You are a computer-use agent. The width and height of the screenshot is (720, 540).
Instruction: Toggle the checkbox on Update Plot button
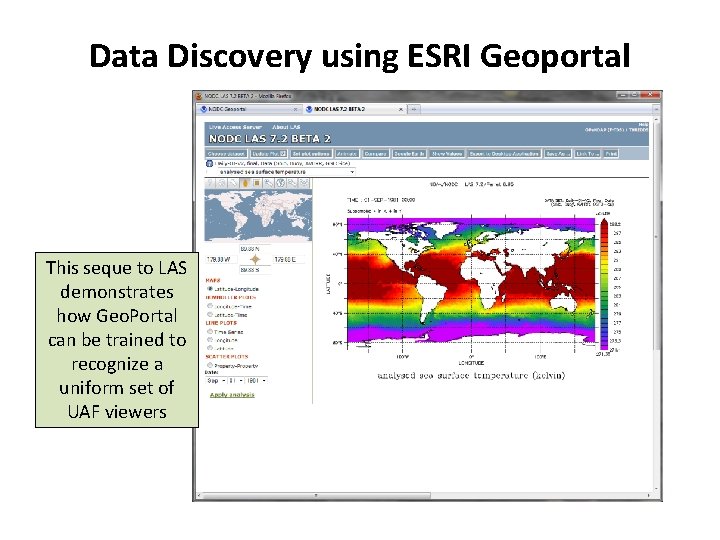click(283, 153)
